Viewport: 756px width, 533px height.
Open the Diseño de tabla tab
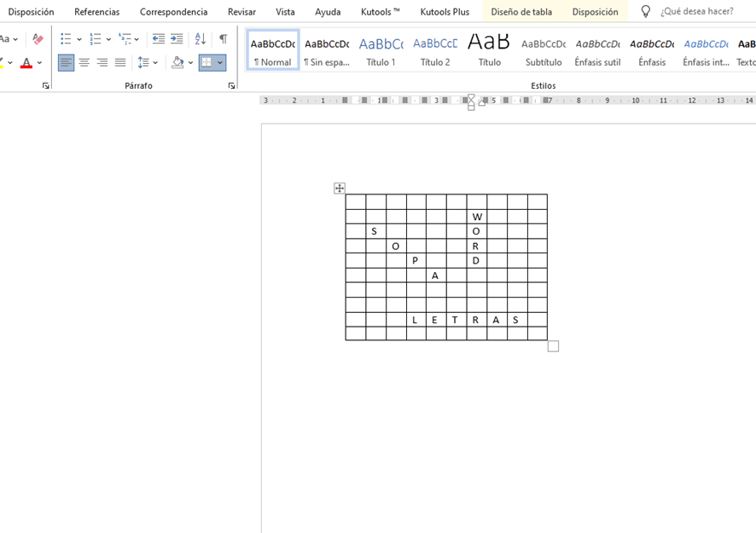(x=520, y=12)
